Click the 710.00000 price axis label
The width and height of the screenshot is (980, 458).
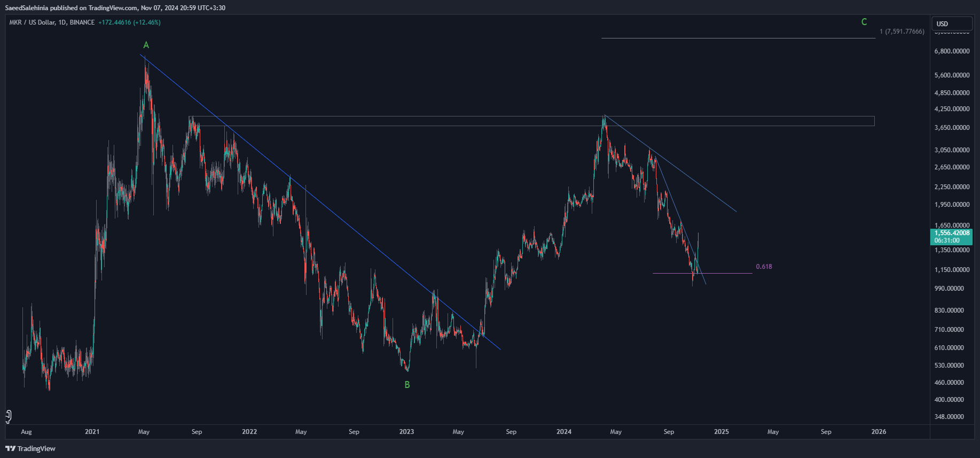(949, 330)
